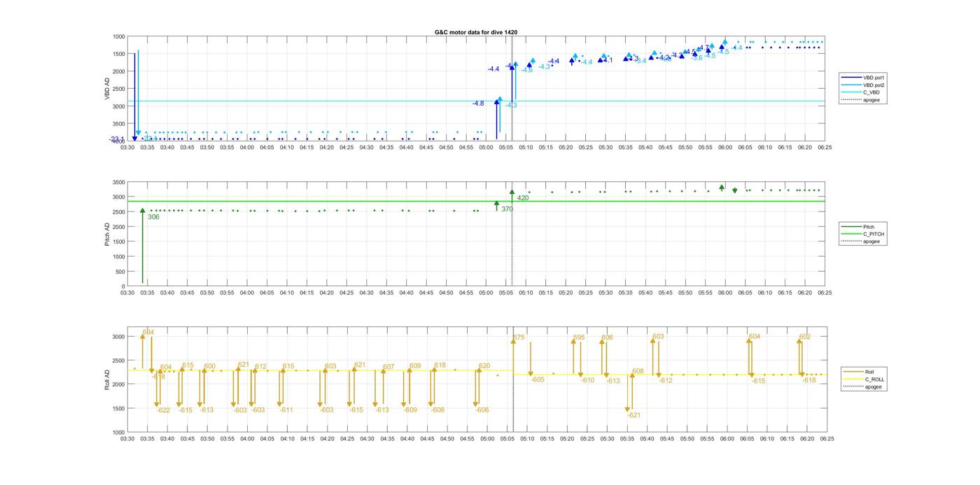Click the VBD value label '-3.6'
The image size is (980, 485).
point(696,58)
